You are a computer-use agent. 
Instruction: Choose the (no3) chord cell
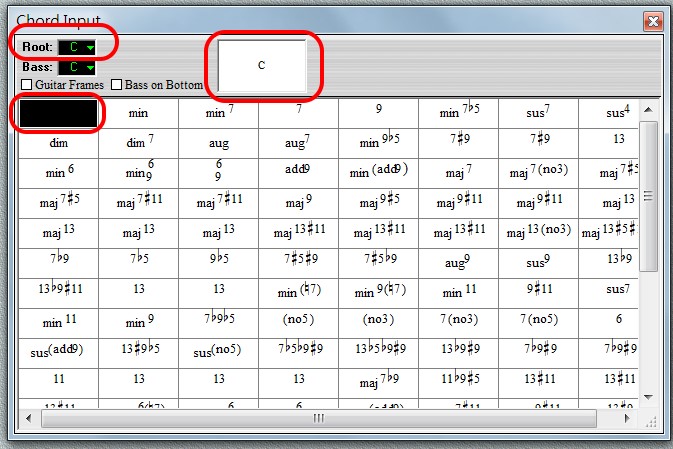point(379,324)
